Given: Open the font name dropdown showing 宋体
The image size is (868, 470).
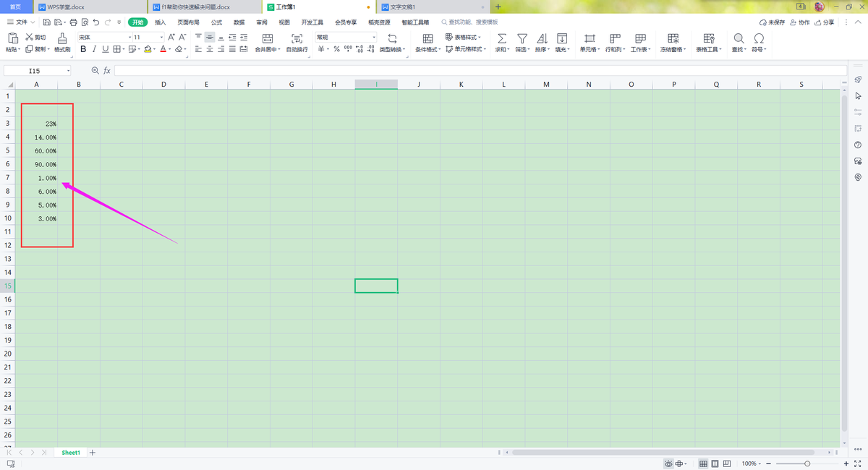Looking at the screenshot, I should coord(130,37).
